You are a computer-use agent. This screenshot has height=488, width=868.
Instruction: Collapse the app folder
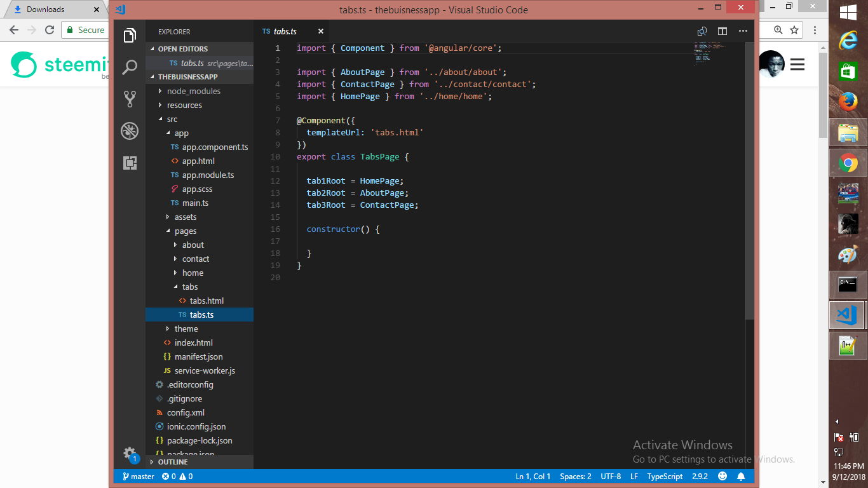(x=200, y=133)
